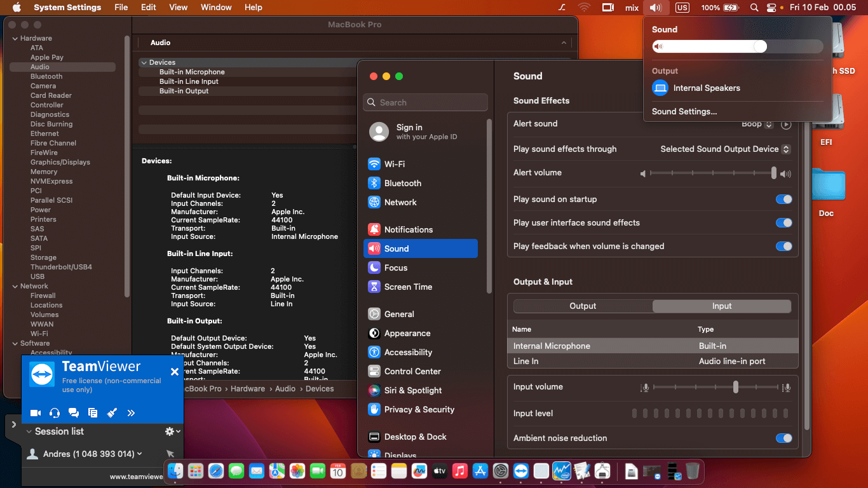Collapse the Network tree in System Information
Viewport: 868px width, 488px height.
pos(15,287)
